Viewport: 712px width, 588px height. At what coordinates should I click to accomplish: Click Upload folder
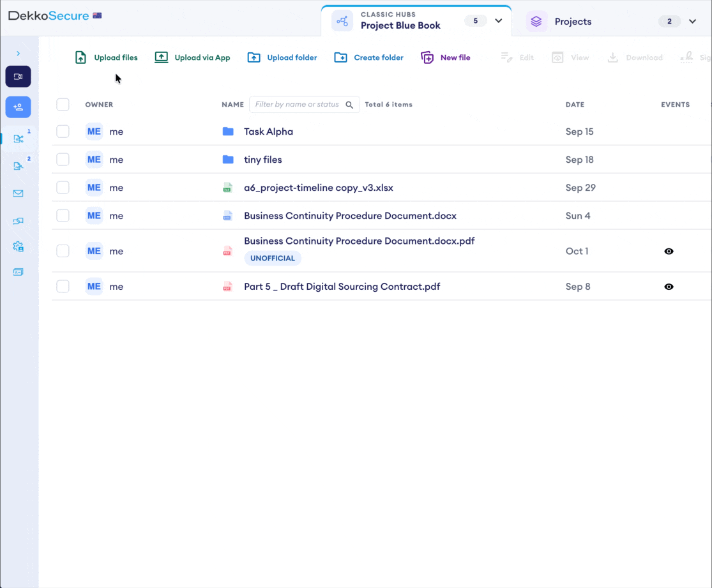point(282,57)
